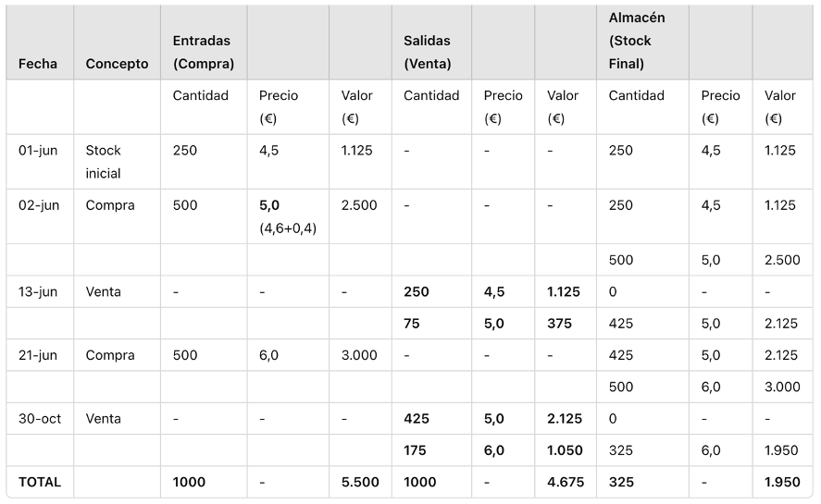Click the Stock inicial concept cell
This screenshot has height=504, width=821.
click(103, 162)
